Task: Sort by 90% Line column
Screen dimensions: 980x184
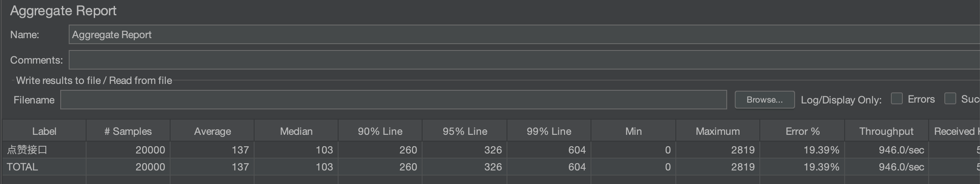Action: (380, 131)
